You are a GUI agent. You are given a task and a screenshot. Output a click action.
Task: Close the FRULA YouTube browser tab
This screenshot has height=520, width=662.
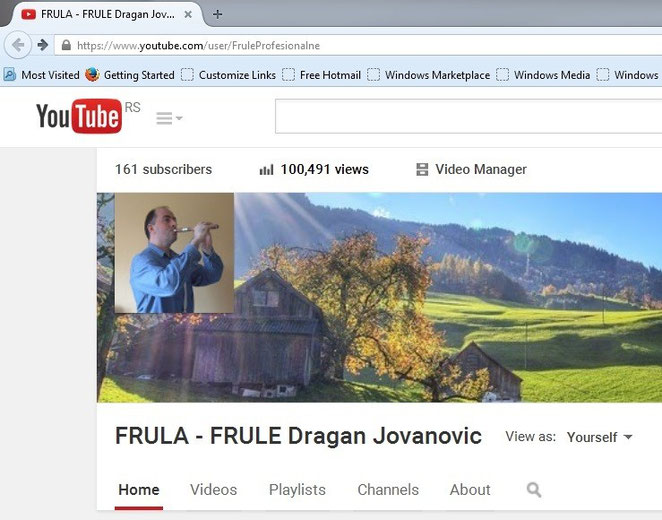point(188,14)
